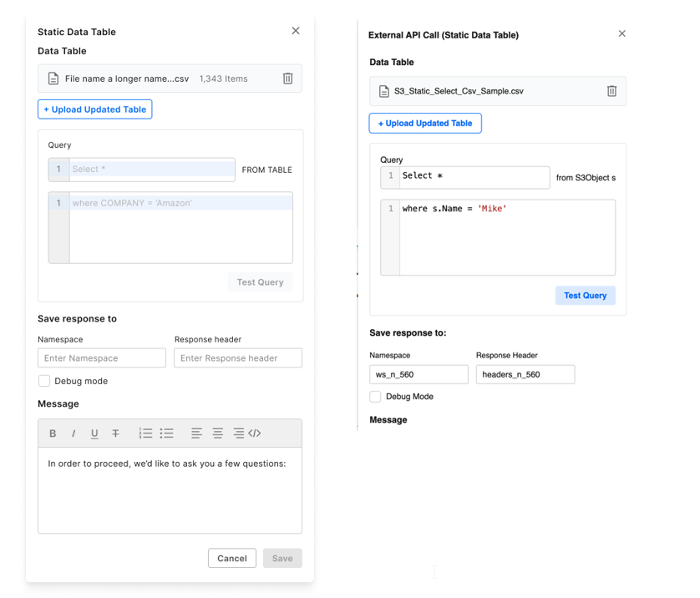This screenshot has height=598, width=700.
Task: Click the Response Header field containing headers_n_560
Action: 525,374
